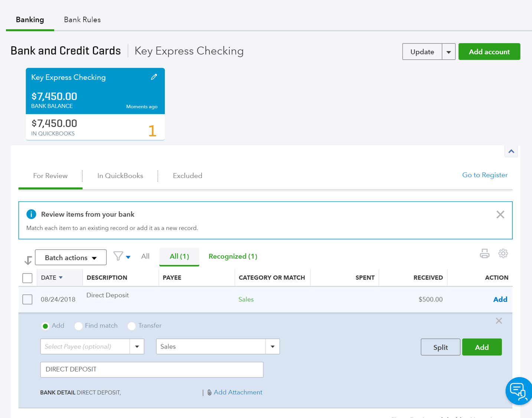Viewport: 532px width, 418px height.
Task: Click the 08/24/2018 date cell
Action: coord(58,299)
